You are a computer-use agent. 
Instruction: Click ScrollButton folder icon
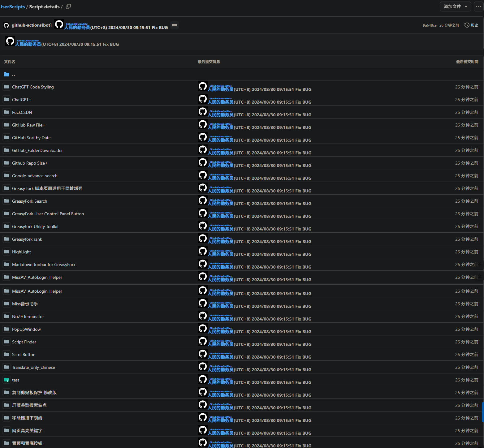(x=6, y=354)
